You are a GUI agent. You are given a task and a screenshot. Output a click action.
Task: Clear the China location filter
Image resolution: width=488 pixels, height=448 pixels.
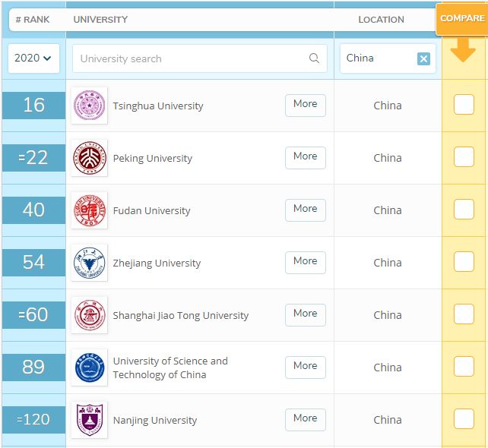(423, 58)
